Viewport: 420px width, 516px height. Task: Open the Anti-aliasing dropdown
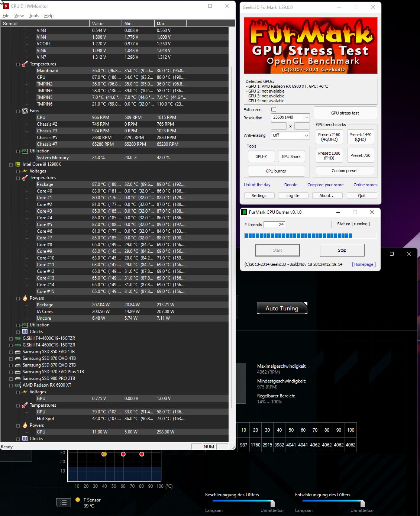290,135
